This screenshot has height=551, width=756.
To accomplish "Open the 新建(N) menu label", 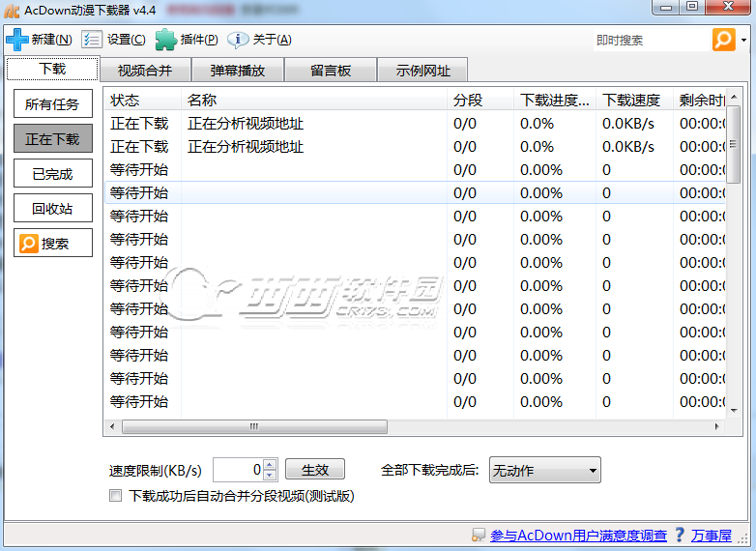I will (x=52, y=40).
